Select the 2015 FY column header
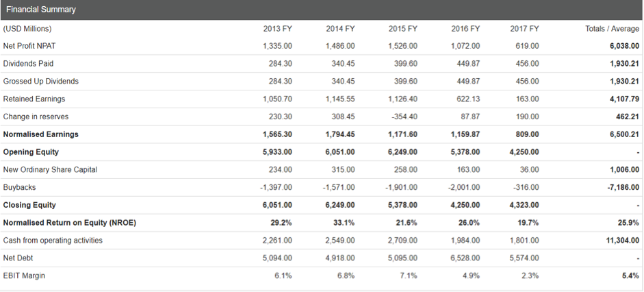 tap(402, 28)
